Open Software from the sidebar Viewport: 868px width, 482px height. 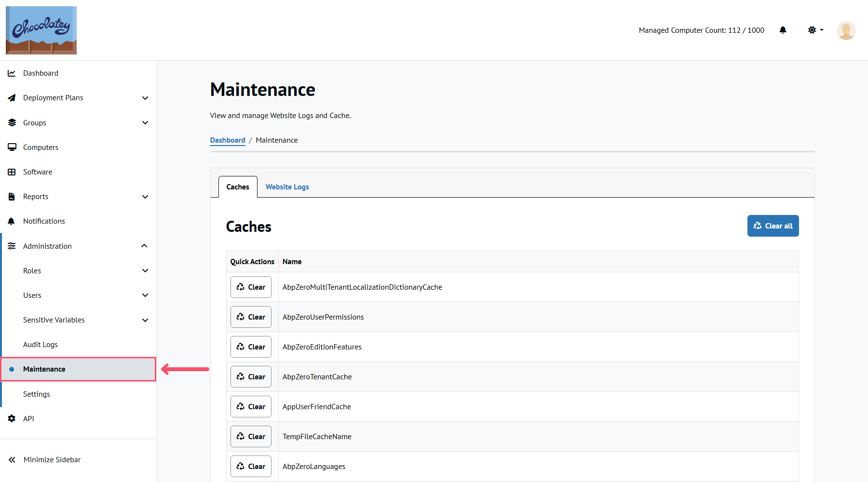pos(78,172)
